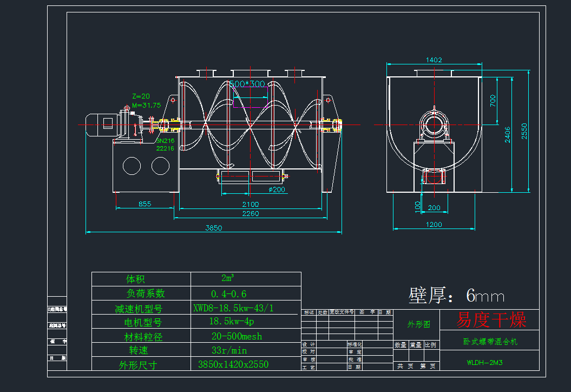The height and width of the screenshot is (392, 571).
Task: Select the 壁厚: 6mm wall thickness note
Action: (456, 296)
